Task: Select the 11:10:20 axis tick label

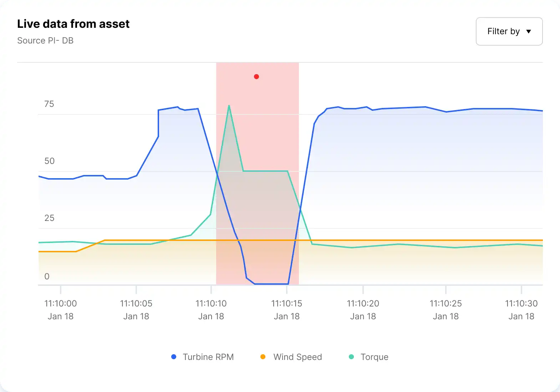Action: click(x=363, y=304)
